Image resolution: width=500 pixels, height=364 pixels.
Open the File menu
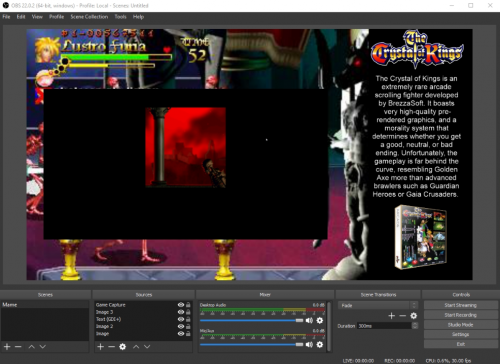pos(6,17)
